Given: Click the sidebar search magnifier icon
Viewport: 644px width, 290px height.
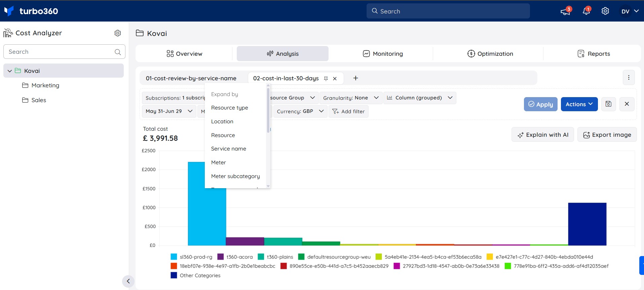Looking at the screenshot, I should (x=118, y=52).
